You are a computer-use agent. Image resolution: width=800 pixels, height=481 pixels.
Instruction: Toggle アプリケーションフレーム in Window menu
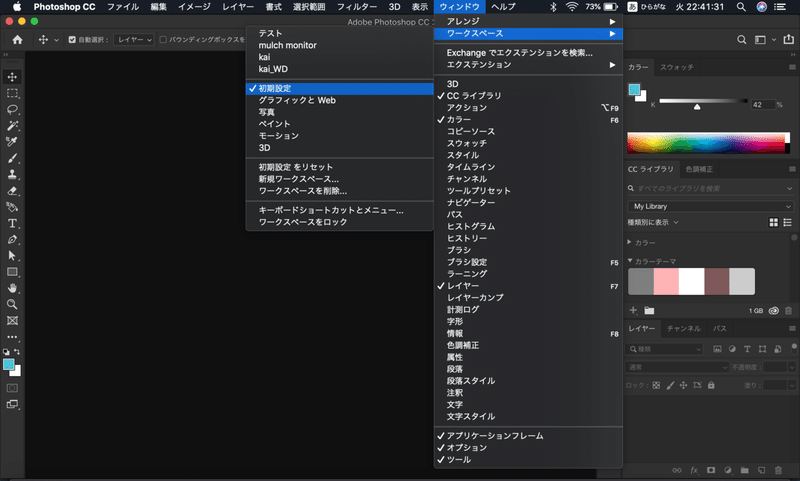point(528,436)
